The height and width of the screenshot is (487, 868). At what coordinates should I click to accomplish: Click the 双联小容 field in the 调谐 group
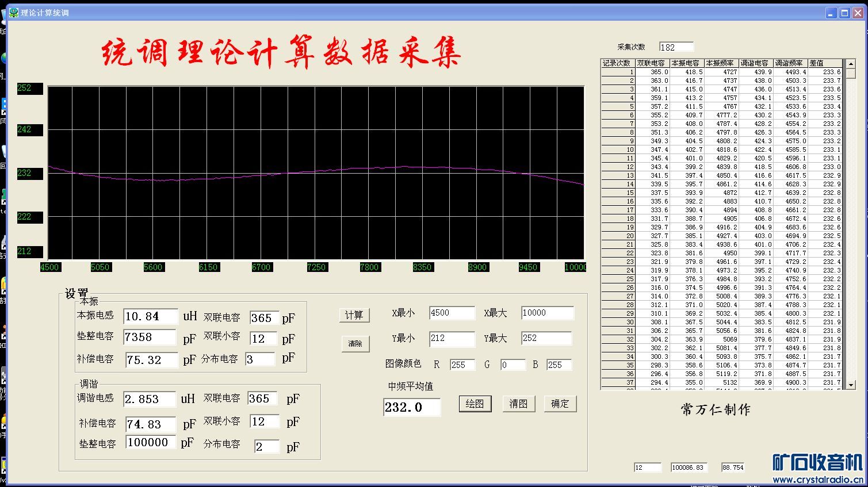tap(265, 421)
